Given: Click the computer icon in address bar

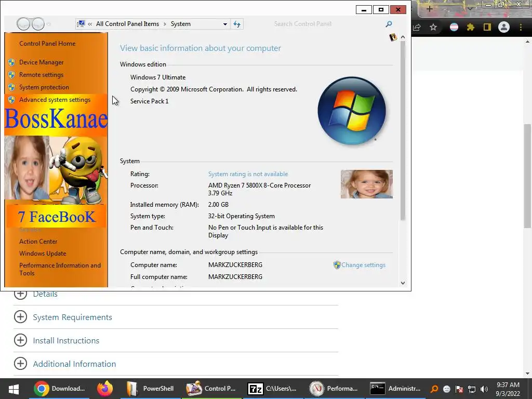Looking at the screenshot, I should pyautogui.click(x=81, y=24).
